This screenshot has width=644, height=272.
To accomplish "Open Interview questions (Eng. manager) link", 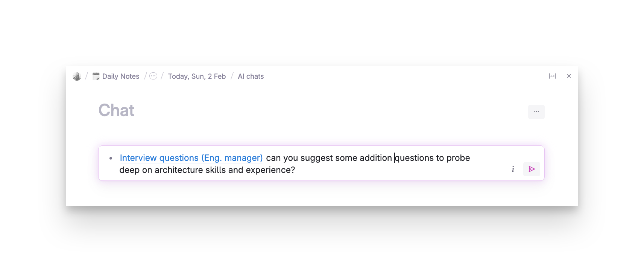I will click(191, 158).
